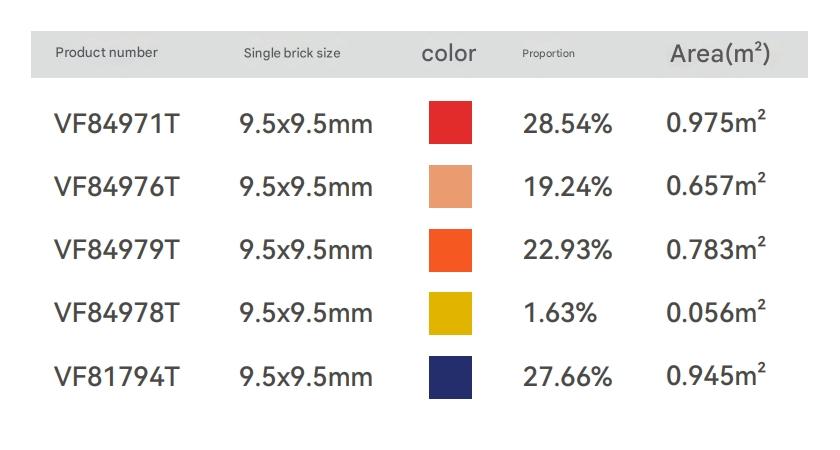Screen dimensions: 840x450
Task: Click the 28.54% proportion value
Action: point(567,124)
